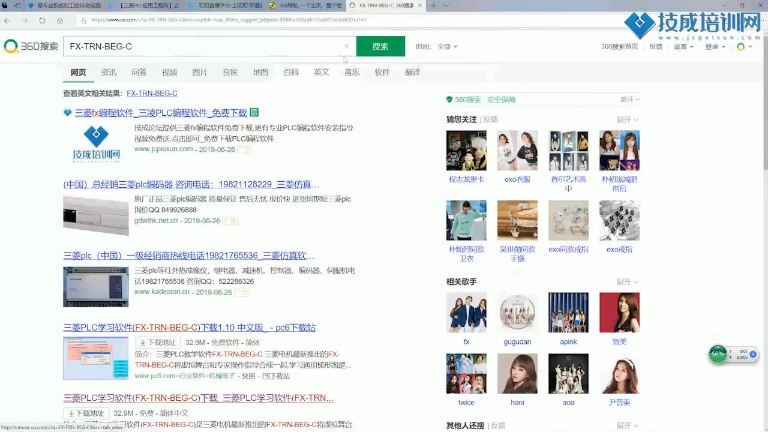Open the ad result with hotline 19821765536
The image size is (768, 432).
coord(189,255)
